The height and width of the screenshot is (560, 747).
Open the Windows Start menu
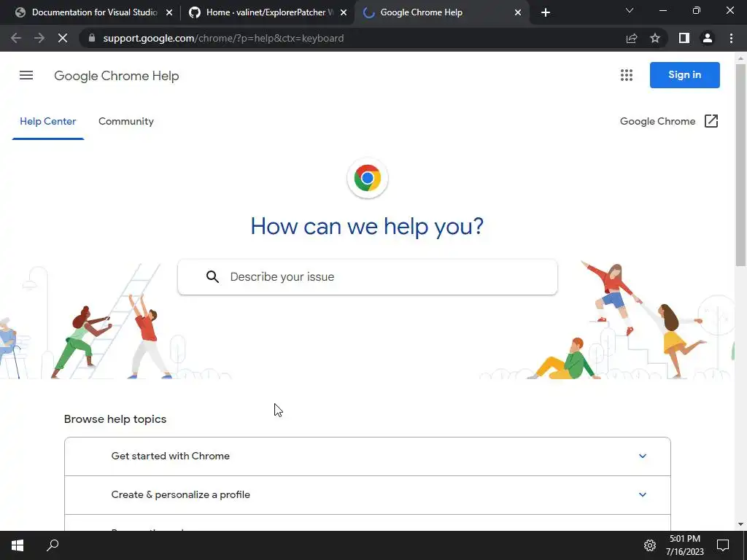18,545
